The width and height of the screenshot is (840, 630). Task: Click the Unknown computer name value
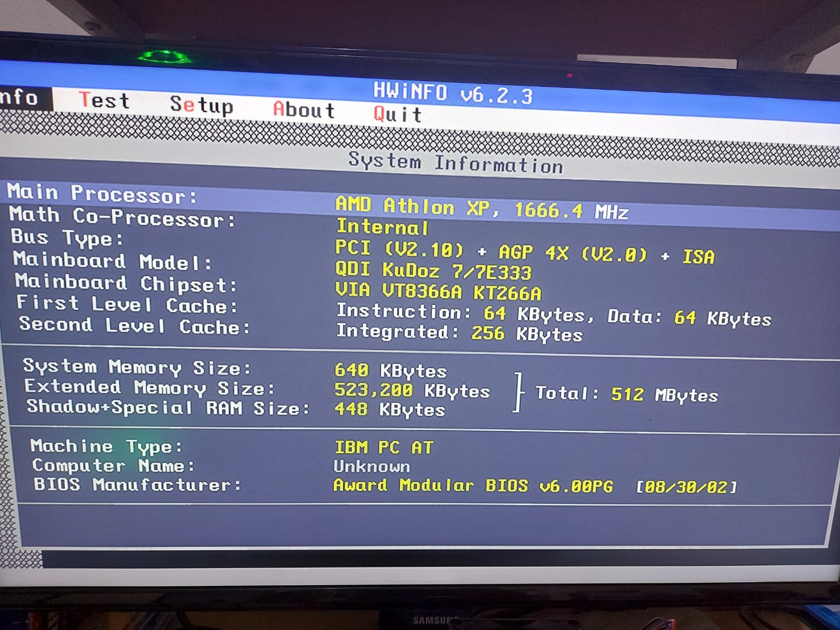tap(372, 466)
